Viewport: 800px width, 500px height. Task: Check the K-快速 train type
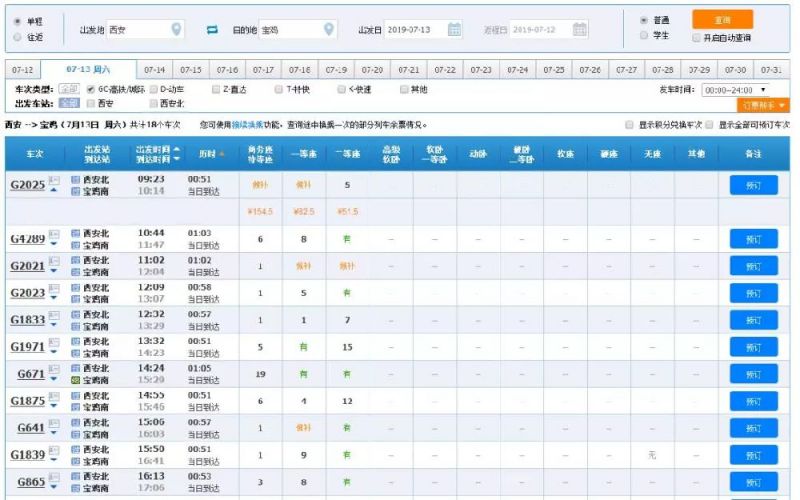click(341, 89)
